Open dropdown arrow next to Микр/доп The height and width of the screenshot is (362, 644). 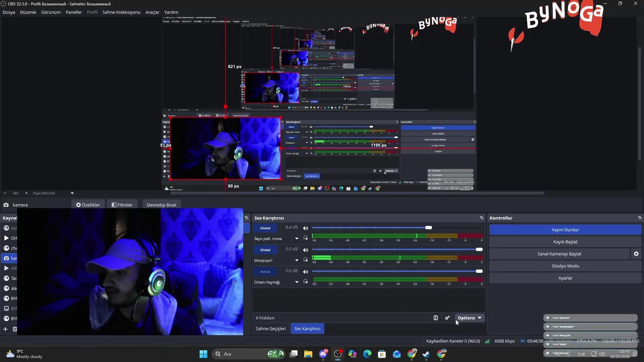[x=297, y=260]
